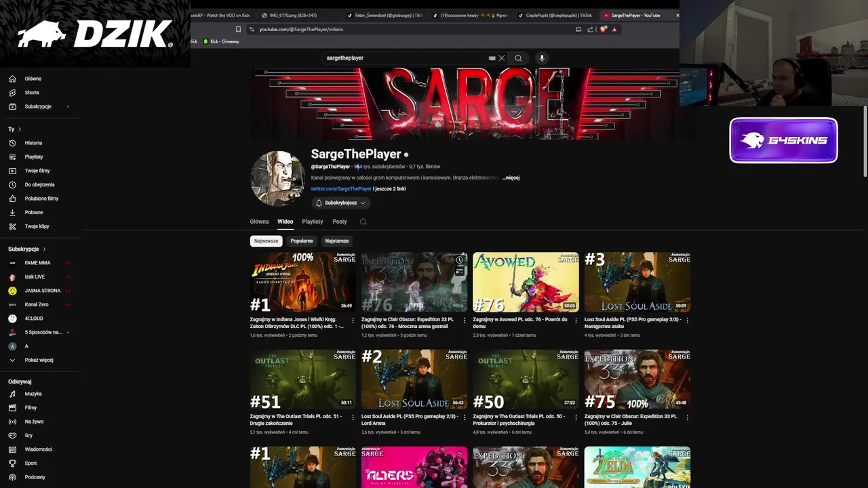Click the SargeThePlayer channel avatar

click(277, 178)
